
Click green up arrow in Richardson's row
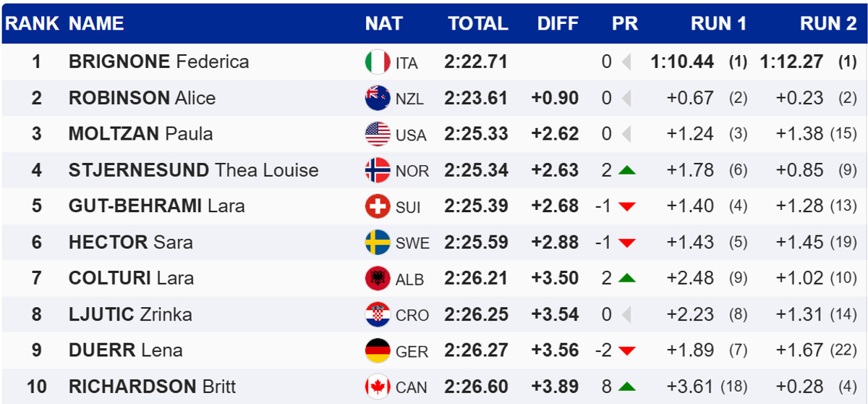626,387
